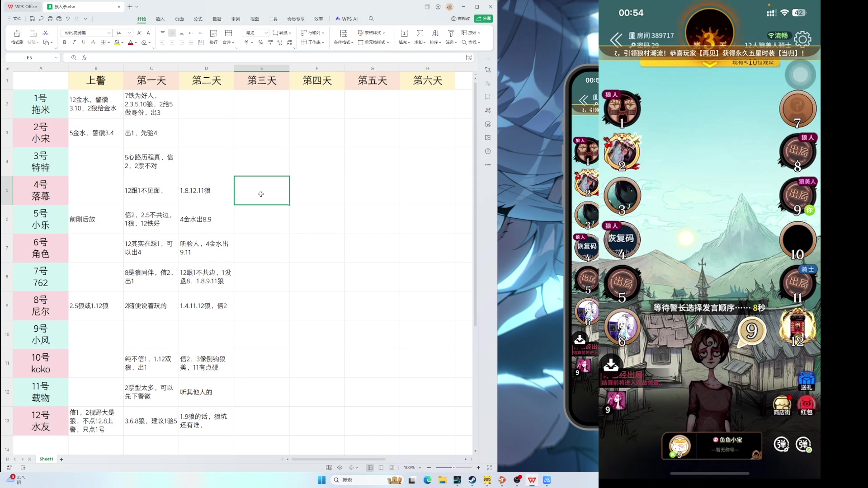Switch to the 插入 ribbon tab

click(x=160, y=19)
